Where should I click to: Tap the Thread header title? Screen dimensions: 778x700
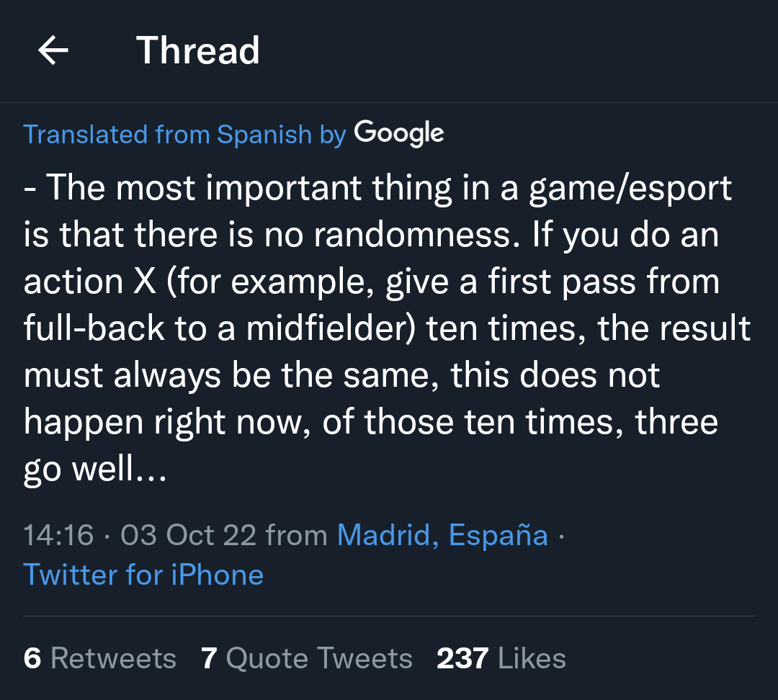click(x=198, y=51)
